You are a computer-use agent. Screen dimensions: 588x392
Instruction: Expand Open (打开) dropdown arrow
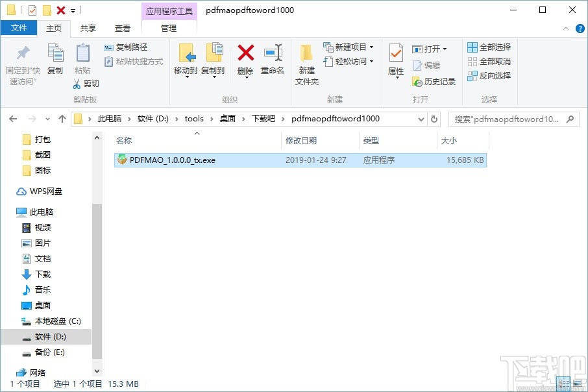pos(445,49)
